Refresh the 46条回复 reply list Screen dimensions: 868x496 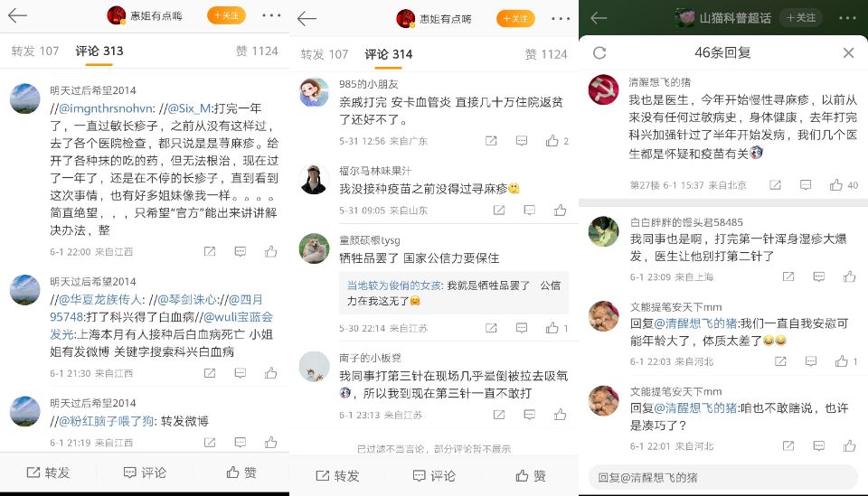pyautogui.click(x=599, y=52)
